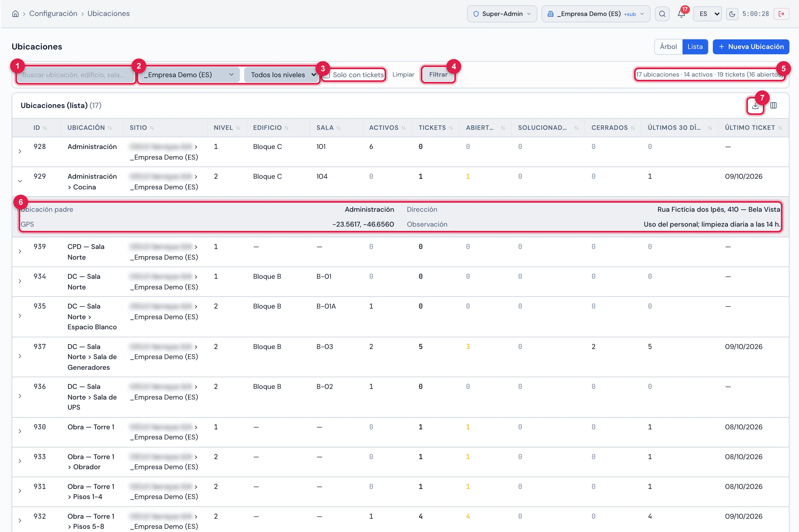Click Nueva Ubicación button

click(751, 47)
